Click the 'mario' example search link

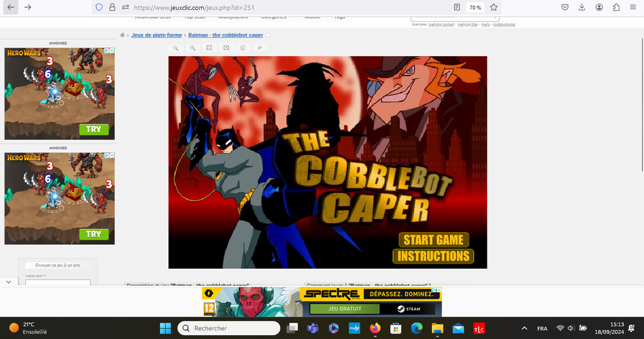(486, 25)
